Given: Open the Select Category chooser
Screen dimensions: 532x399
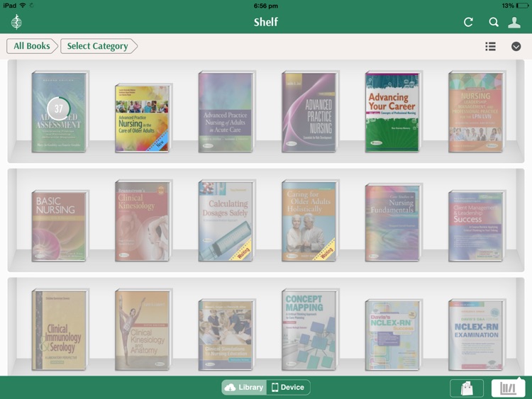Looking at the screenshot, I should (x=99, y=46).
